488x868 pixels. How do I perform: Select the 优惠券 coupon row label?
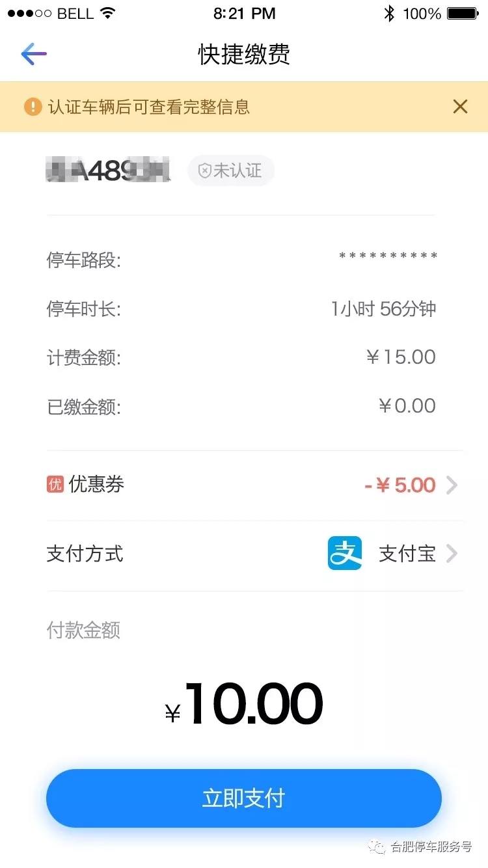(96, 484)
